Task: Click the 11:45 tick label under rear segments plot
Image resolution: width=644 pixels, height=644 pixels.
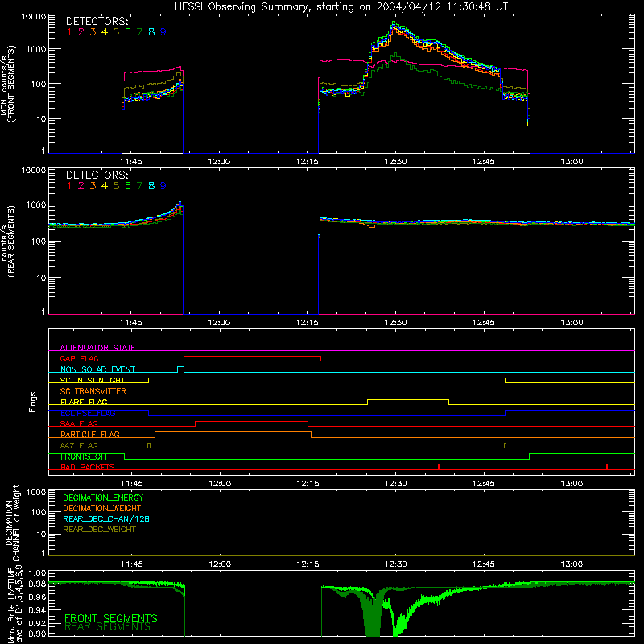Action: (x=131, y=323)
